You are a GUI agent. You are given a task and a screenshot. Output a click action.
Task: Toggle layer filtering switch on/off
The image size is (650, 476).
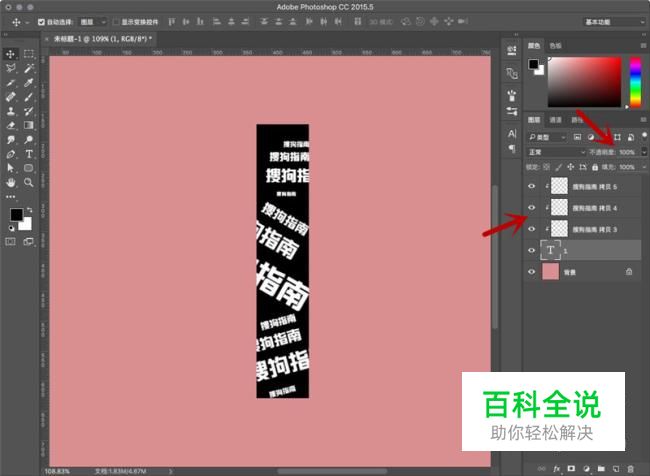click(644, 136)
